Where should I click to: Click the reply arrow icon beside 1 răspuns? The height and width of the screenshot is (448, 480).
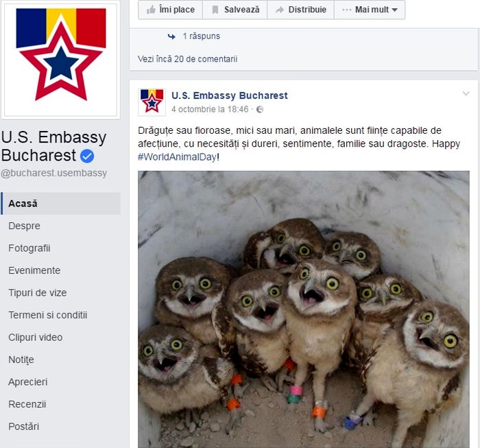click(171, 37)
